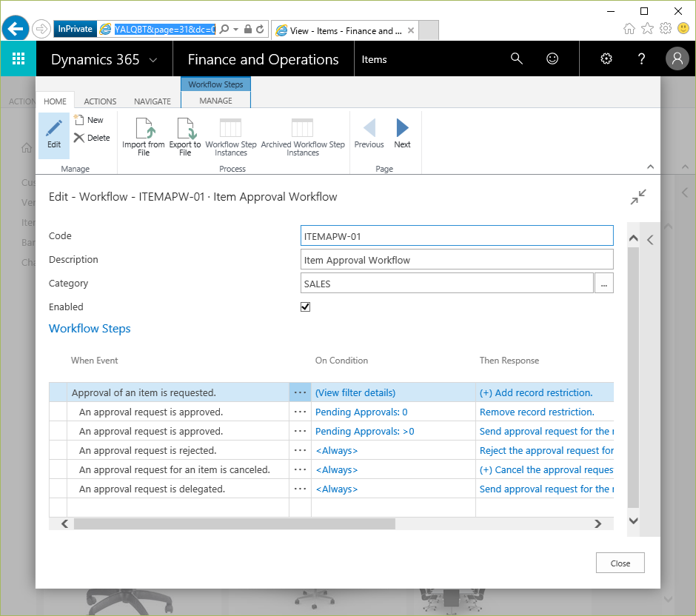This screenshot has width=696, height=616.
Task: Click the Code input field
Action: (x=457, y=235)
